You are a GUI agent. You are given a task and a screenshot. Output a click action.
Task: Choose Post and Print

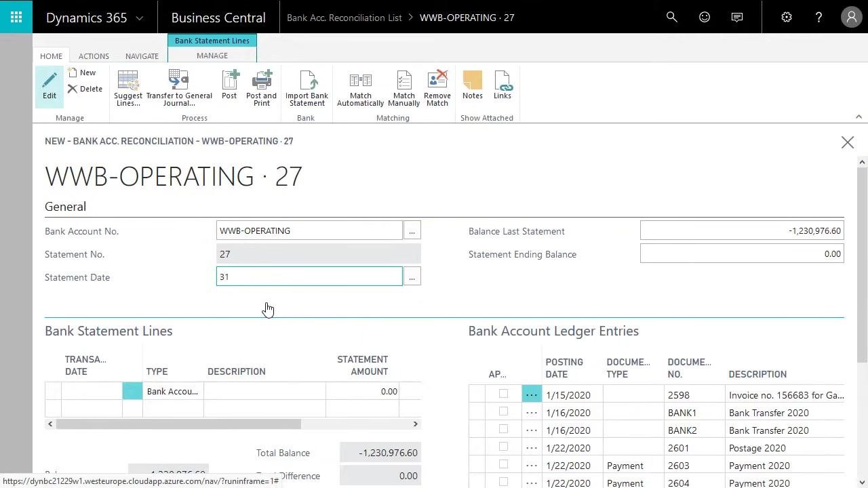tap(262, 88)
